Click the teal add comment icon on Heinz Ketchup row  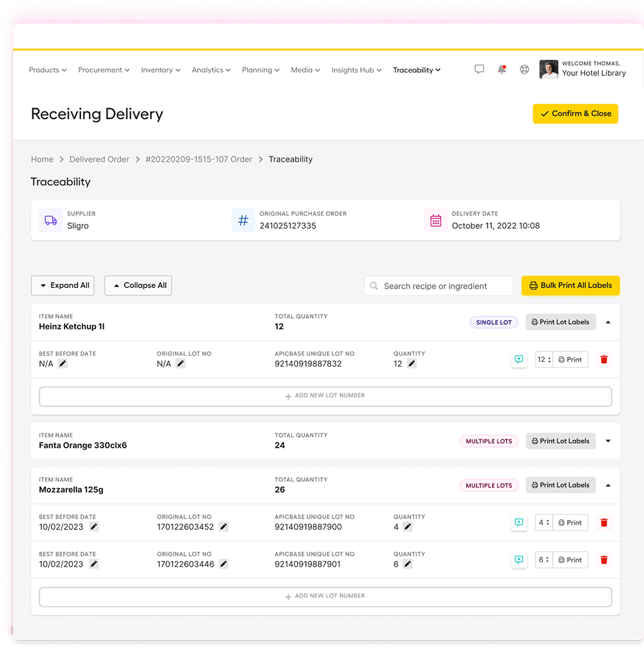(x=519, y=359)
